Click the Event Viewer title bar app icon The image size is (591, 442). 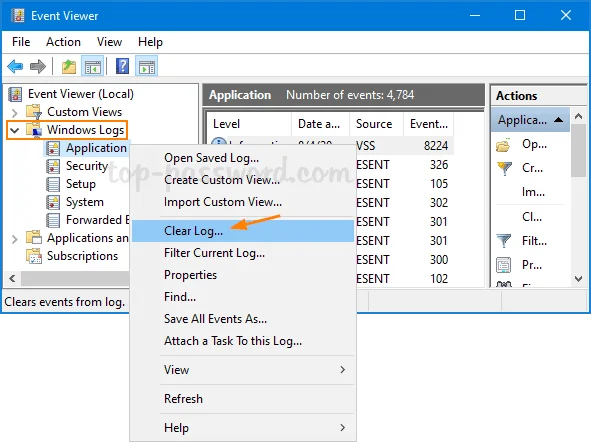click(x=18, y=15)
